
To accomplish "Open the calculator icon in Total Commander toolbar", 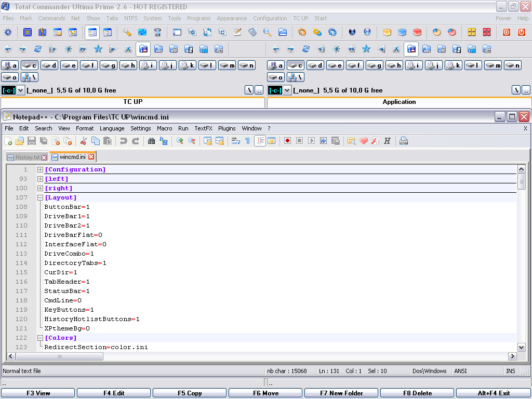I will (252, 32).
